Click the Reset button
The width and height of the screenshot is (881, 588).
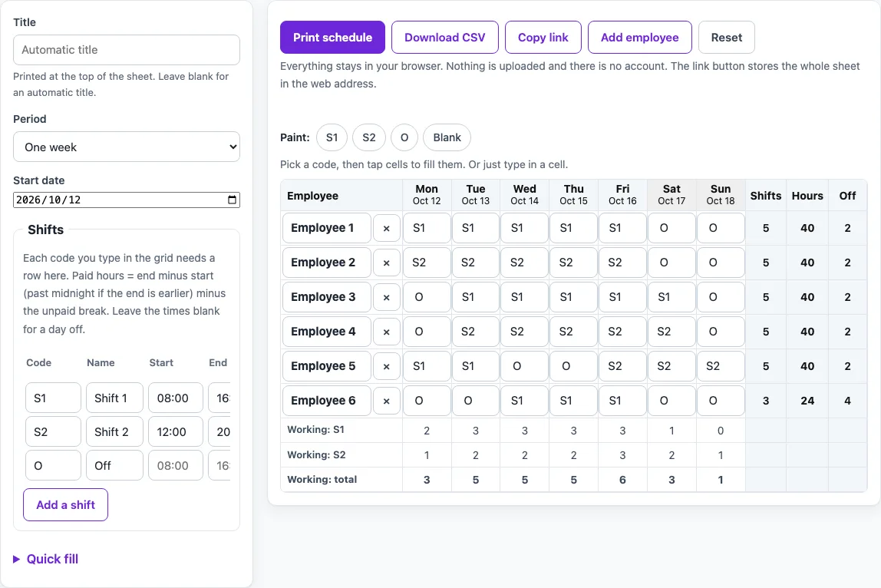tap(726, 37)
